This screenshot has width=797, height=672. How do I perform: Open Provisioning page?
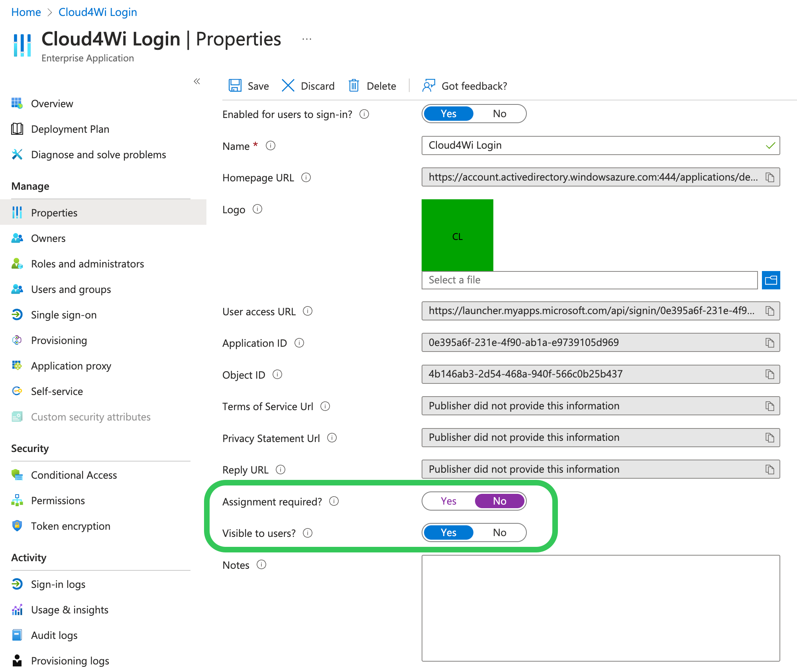coord(103,340)
